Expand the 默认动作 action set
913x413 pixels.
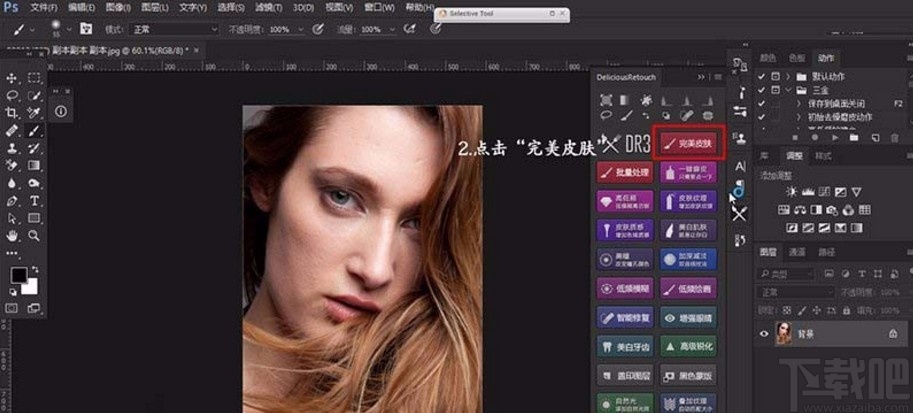(788, 76)
